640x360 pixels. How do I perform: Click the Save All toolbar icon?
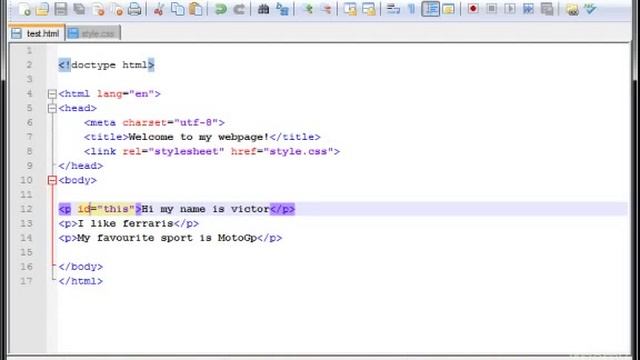[79, 9]
